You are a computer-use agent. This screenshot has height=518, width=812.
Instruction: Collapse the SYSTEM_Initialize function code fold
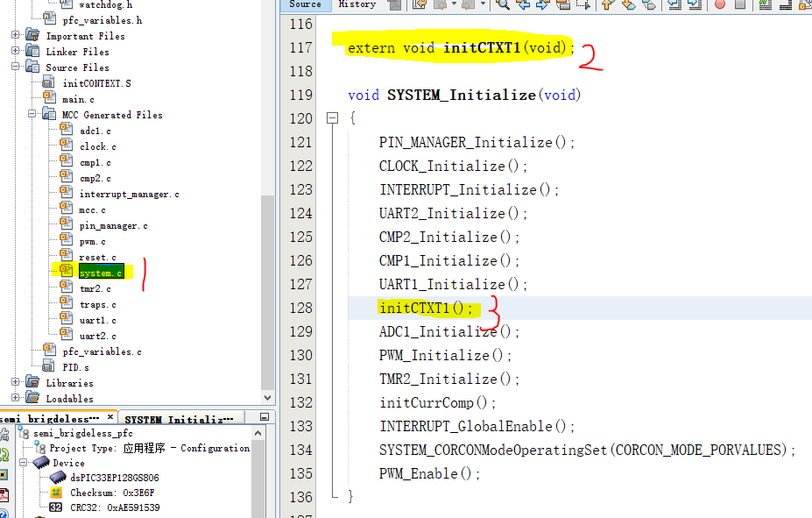[x=331, y=118]
